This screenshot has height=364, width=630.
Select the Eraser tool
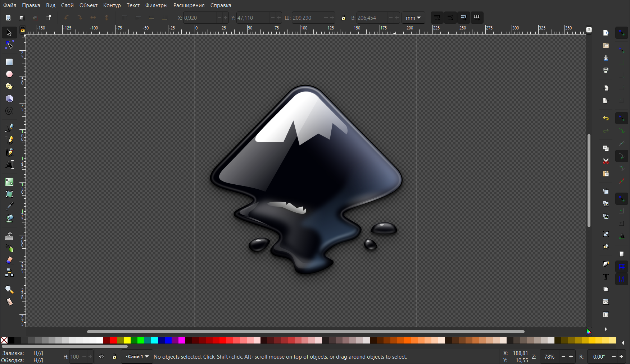click(9, 260)
